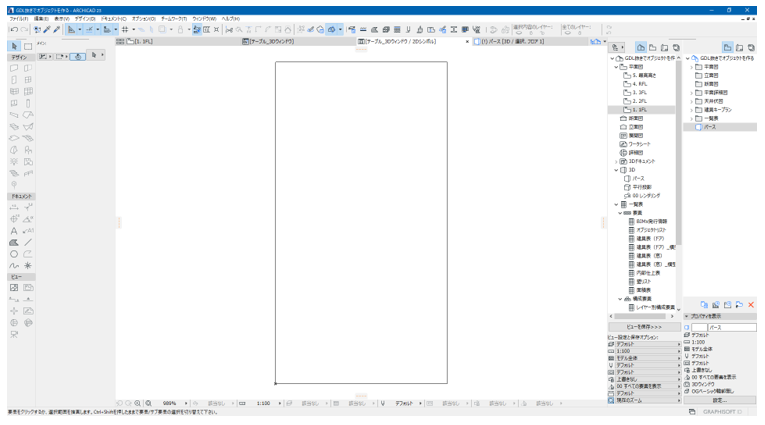Click fit-in-window icon at bottom bar
This screenshot has width=765, height=425.
[148, 404]
